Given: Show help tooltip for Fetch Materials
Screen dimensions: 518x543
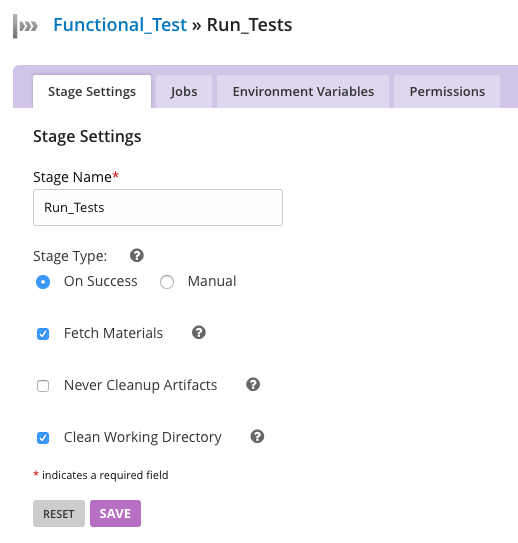Looking at the screenshot, I should tap(199, 332).
